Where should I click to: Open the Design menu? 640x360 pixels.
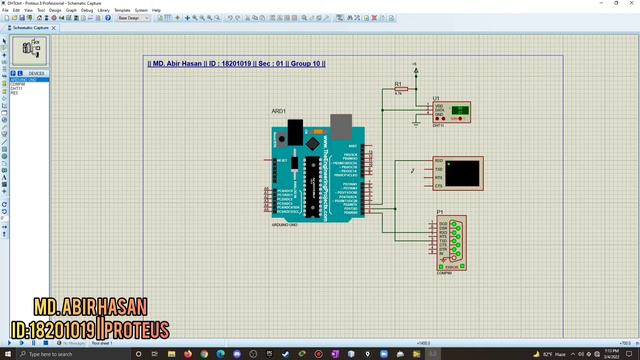click(55, 10)
